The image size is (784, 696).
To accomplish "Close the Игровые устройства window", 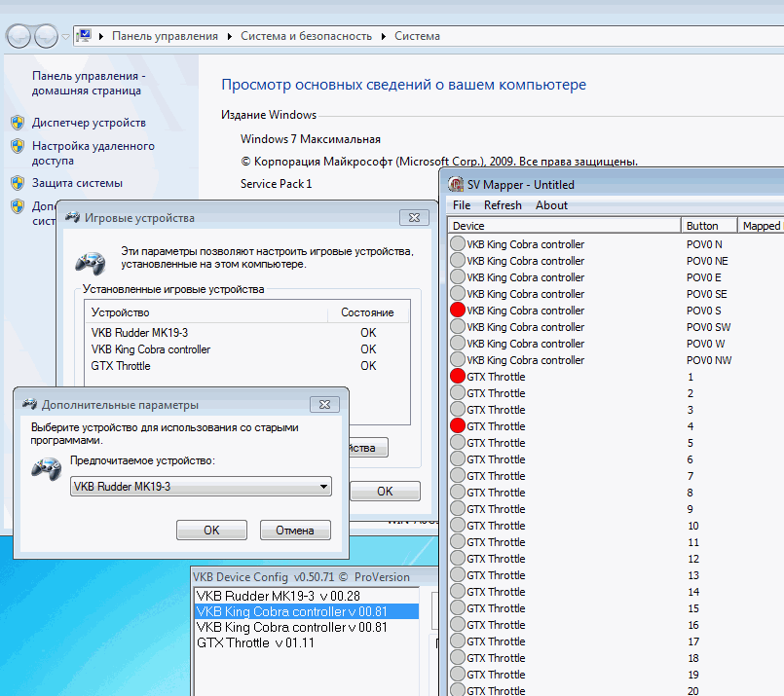I will [x=414, y=218].
